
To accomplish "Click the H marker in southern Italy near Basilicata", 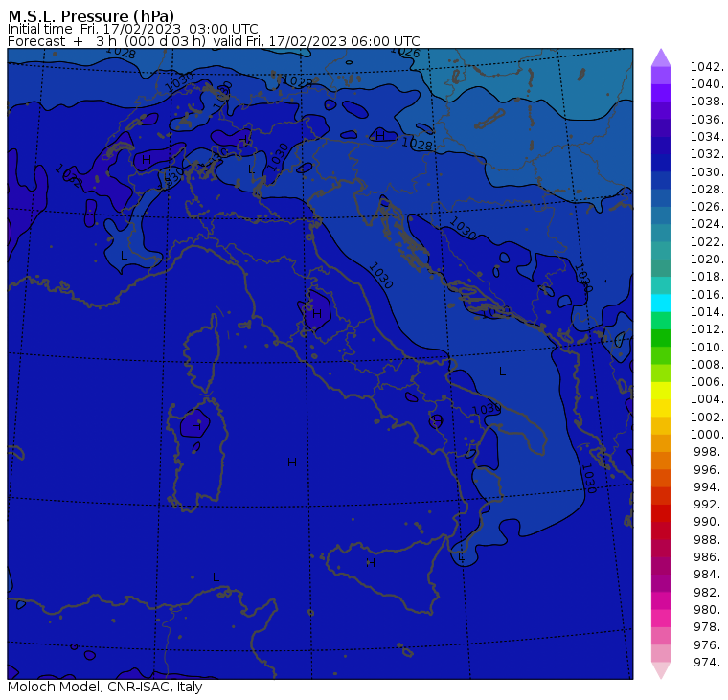I will [438, 420].
